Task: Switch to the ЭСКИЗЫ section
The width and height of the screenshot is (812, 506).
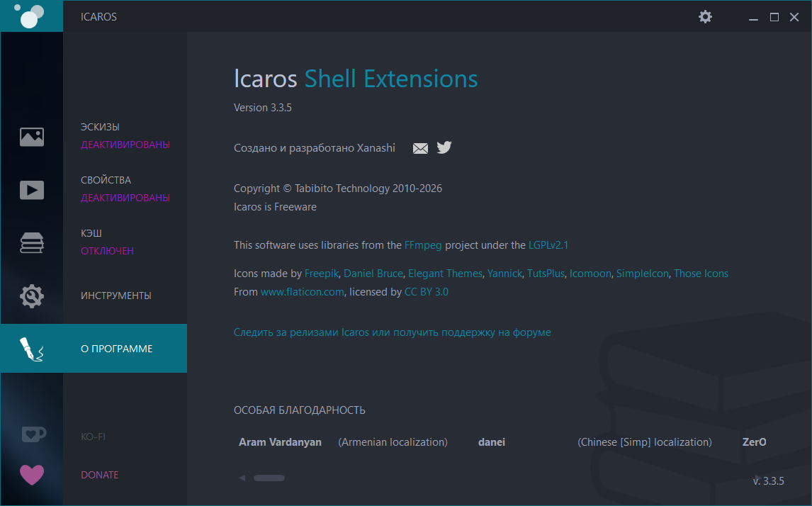Action: (100, 127)
